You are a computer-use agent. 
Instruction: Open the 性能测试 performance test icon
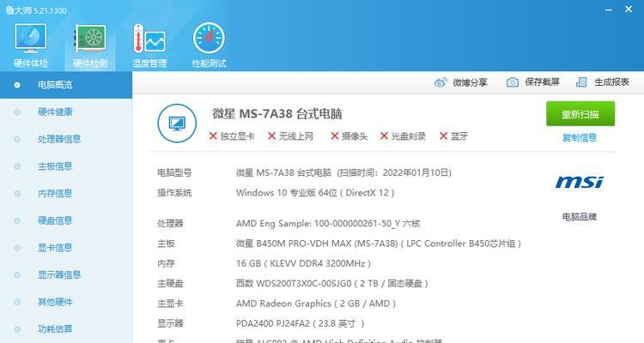(x=209, y=39)
